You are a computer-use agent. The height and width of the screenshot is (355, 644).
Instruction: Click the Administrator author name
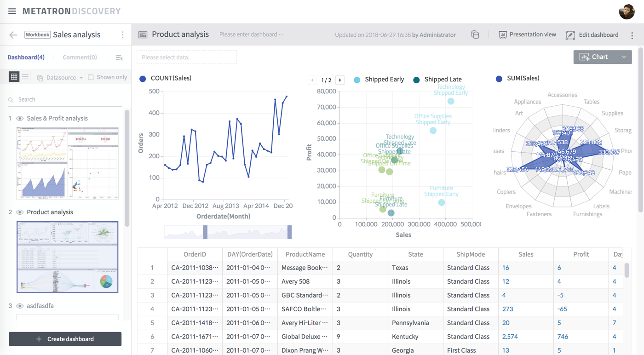(x=438, y=34)
